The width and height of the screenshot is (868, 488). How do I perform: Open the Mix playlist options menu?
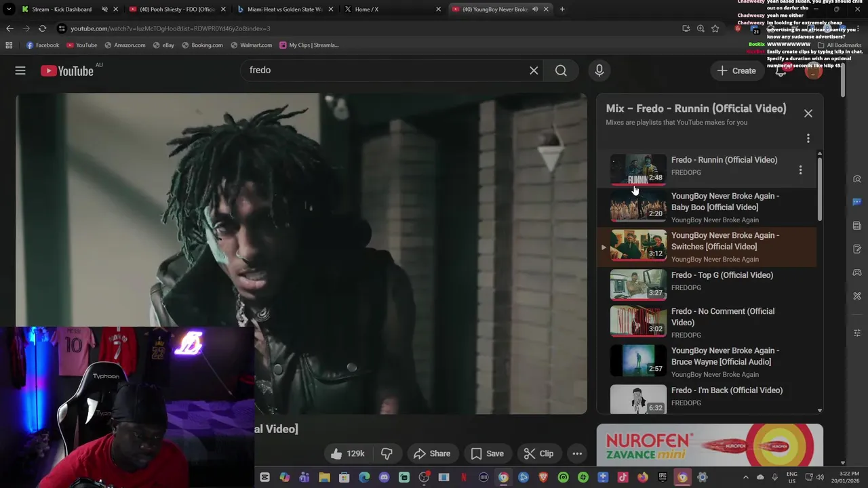coord(808,138)
